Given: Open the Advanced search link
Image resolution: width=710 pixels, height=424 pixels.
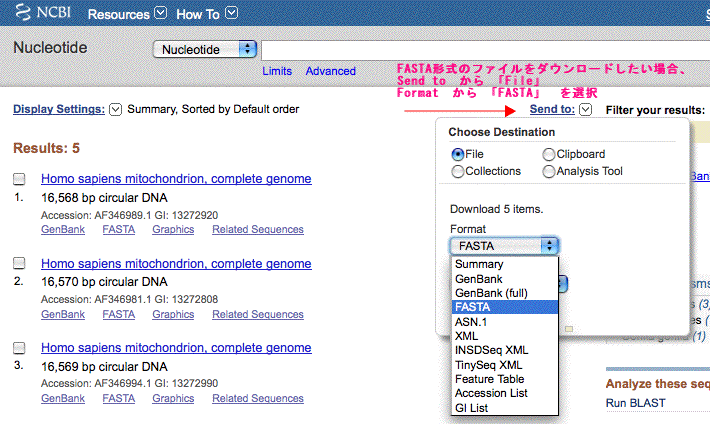Looking at the screenshot, I should pyautogui.click(x=330, y=71).
